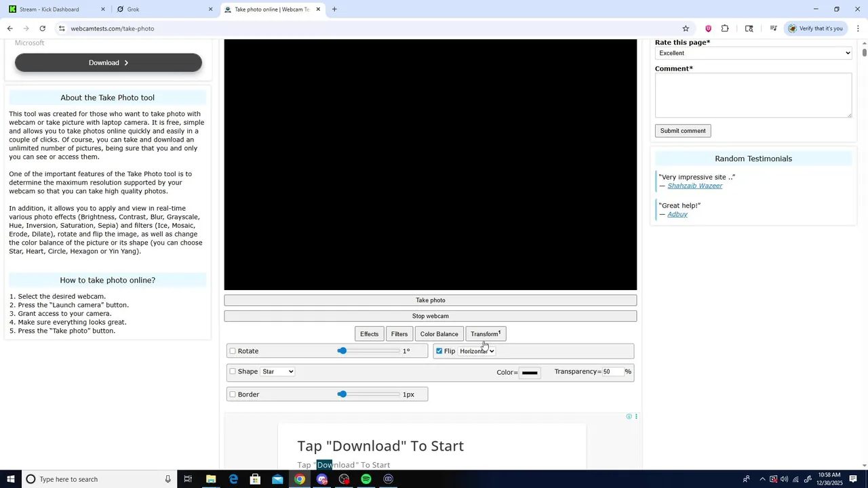The height and width of the screenshot is (488, 868).
Task: Open the ad options dots above the advertisement
Action: click(636, 416)
